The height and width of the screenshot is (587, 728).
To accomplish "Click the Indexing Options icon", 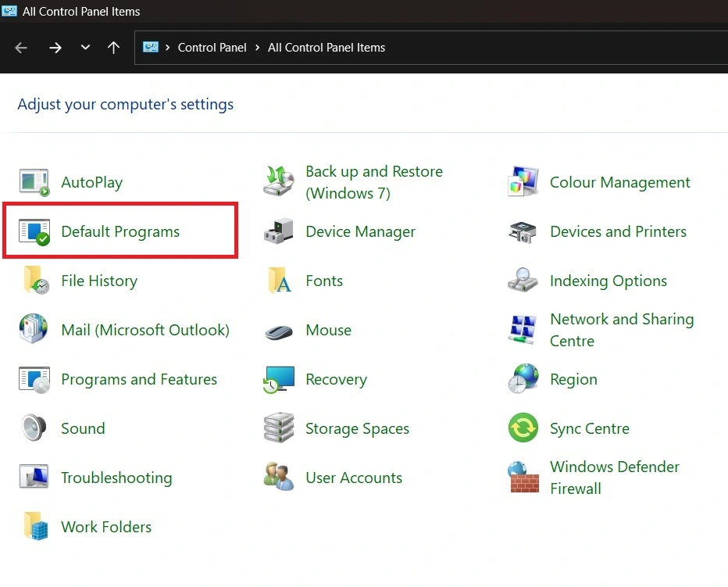I will 523,280.
